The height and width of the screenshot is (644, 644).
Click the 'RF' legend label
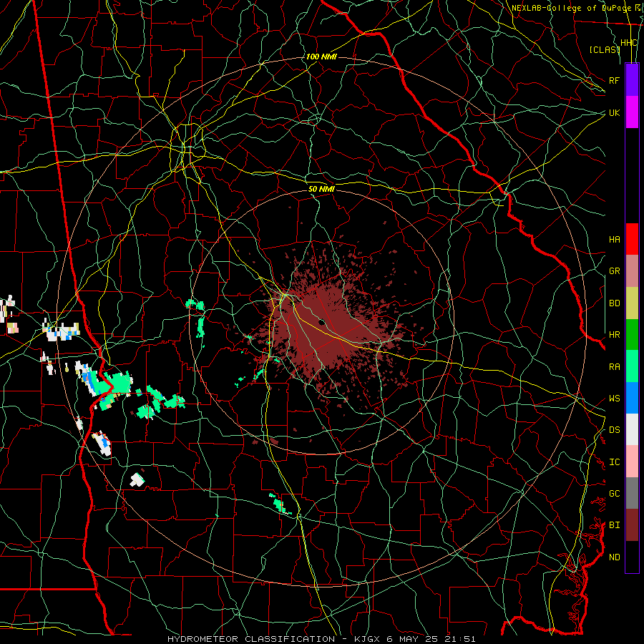(614, 80)
